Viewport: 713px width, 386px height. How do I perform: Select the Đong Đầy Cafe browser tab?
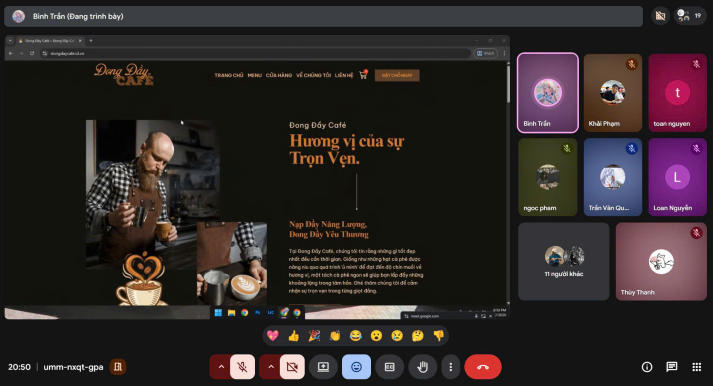coord(49,41)
